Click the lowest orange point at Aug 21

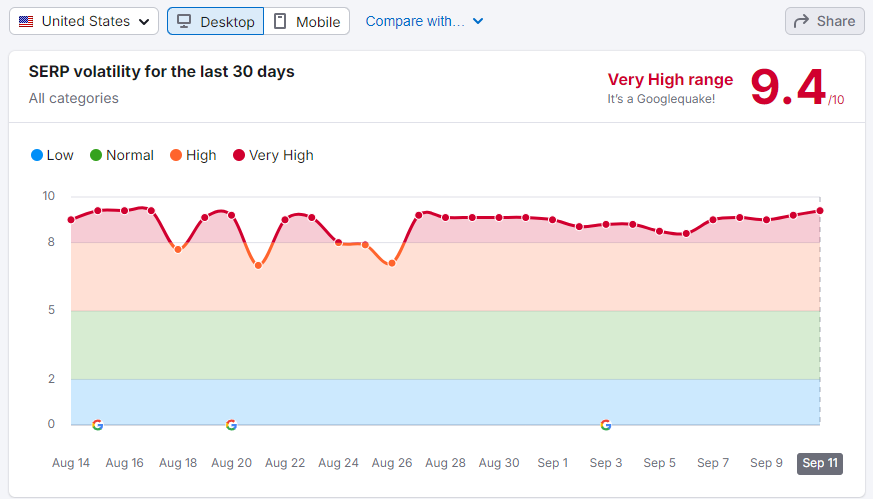(258, 266)
